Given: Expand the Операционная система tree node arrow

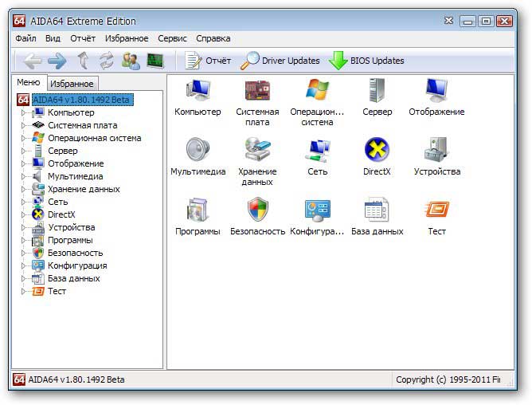Looking at the screenshot, I should (x=23, y=138).
